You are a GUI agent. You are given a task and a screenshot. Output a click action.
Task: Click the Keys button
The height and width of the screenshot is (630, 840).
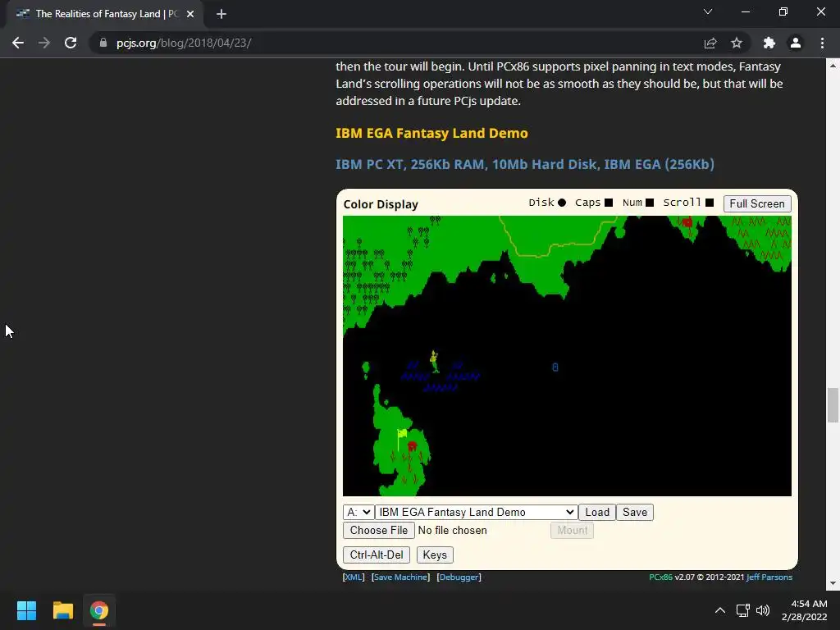click(x=435, y=555)
